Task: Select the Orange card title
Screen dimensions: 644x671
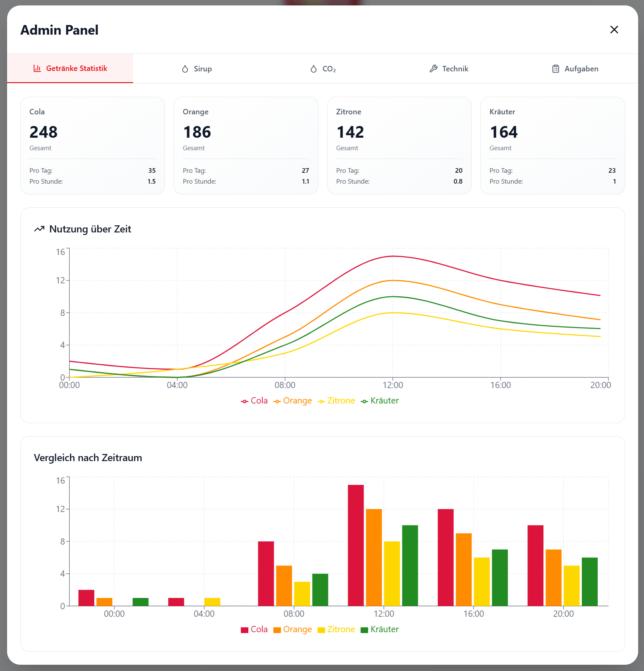Action: click(x=196, y=112)
